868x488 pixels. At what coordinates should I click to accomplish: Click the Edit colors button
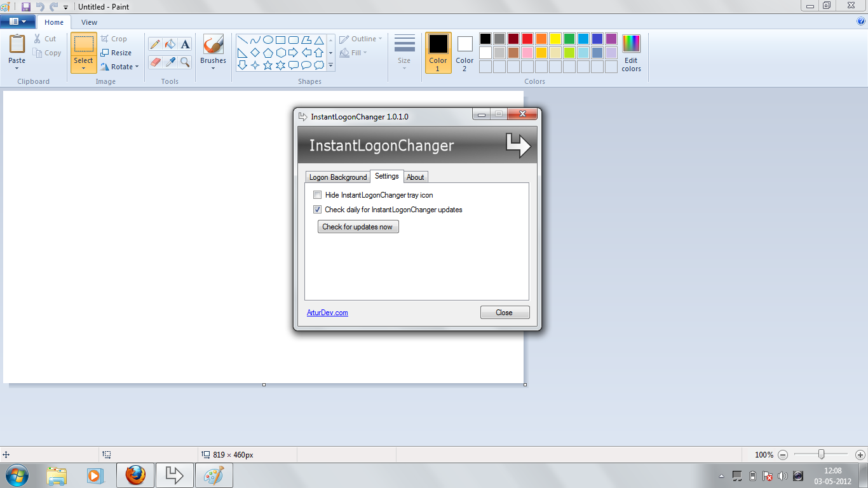point(632,53)
